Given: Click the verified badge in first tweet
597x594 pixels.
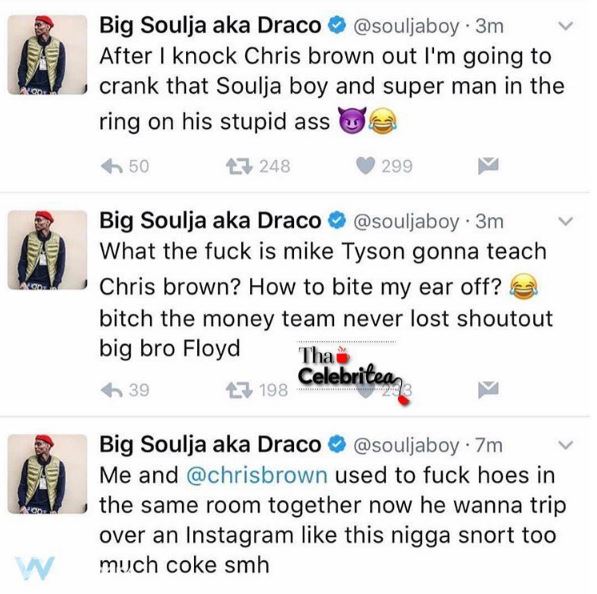Looking at the screenshot, I should point(337,25).
